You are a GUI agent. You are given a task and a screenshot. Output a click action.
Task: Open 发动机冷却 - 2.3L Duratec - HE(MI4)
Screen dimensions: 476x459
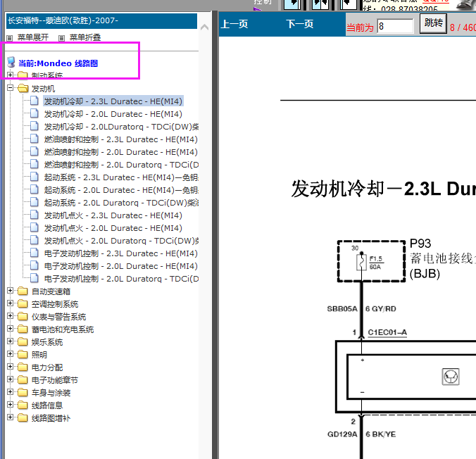(113, 101)
